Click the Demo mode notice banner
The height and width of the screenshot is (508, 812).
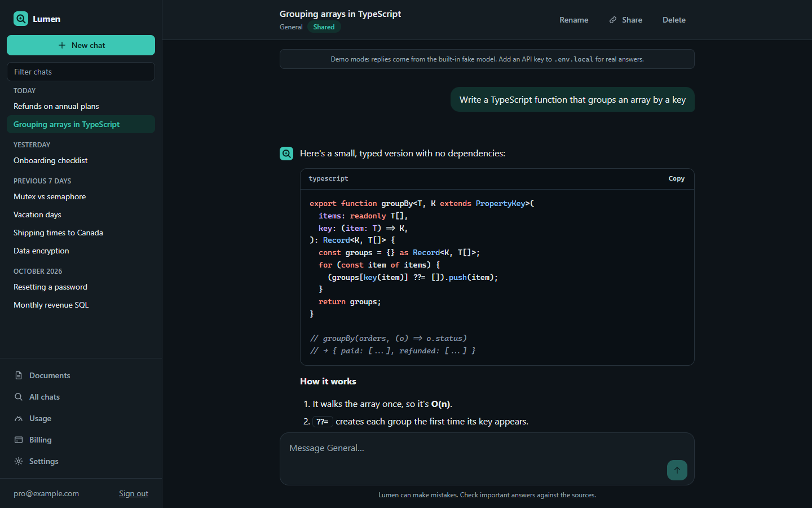[487, 59]
